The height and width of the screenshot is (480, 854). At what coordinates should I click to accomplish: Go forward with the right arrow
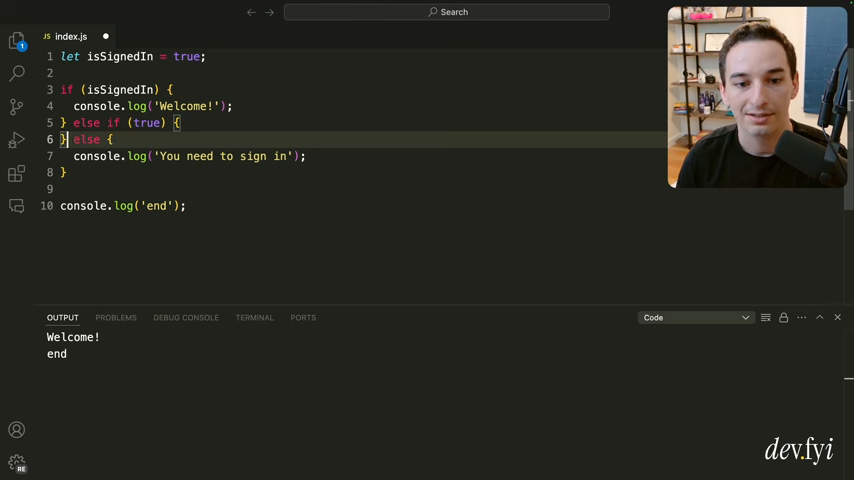(x=270, y=12)
